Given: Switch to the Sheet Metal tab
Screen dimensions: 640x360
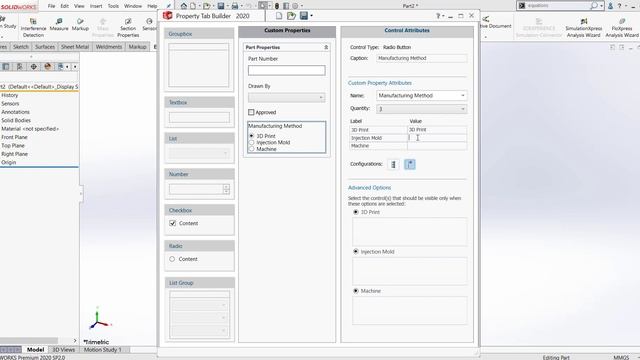Looking at the screenshot, I should click(x=75, y=47).
